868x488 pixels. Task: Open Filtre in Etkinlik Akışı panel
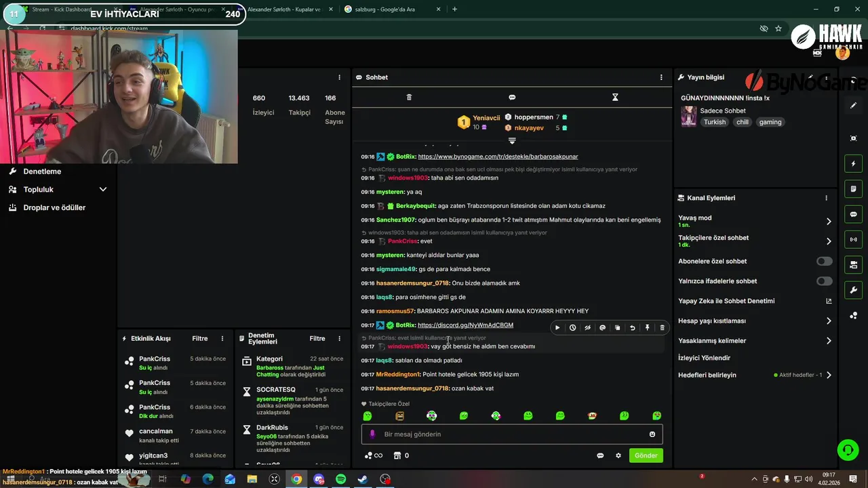click(x=200, y=338)
